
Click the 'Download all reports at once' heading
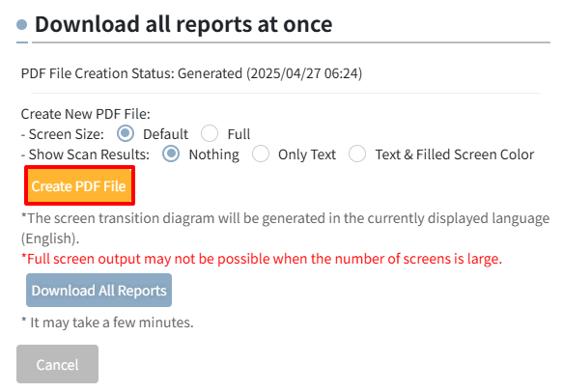pos(183,24)
